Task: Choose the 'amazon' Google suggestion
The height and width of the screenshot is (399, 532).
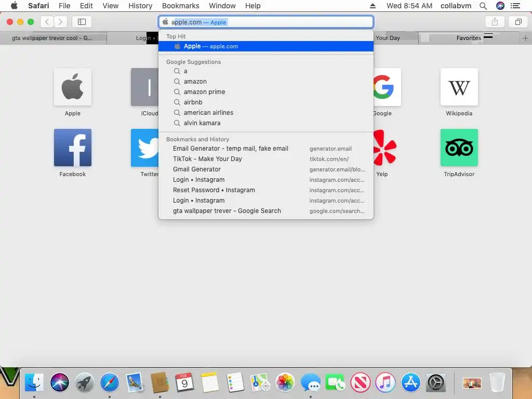Action: pyautogui.click(x=266, y=82)
